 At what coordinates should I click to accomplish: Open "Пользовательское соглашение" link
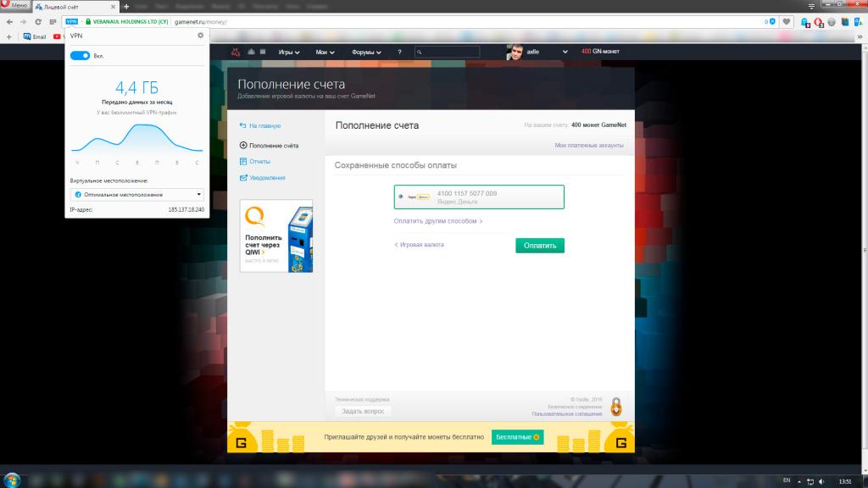pos(567,413)
